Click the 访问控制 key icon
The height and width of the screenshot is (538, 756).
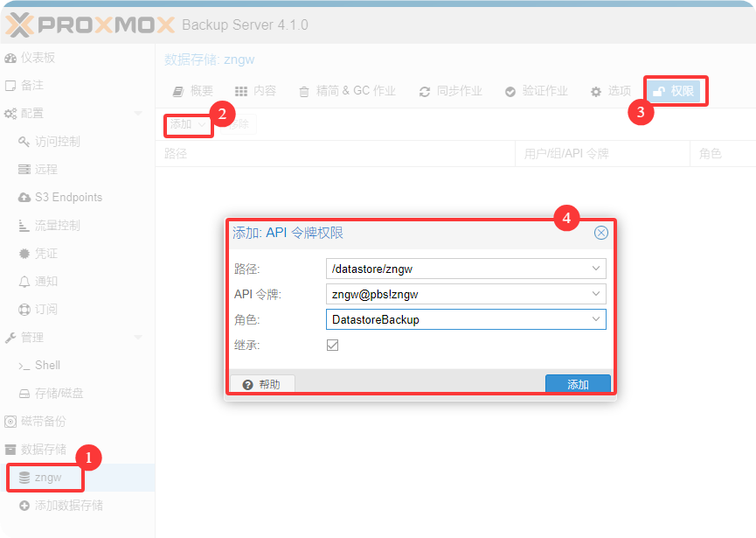pyautogui.click(x=24, y=142)
